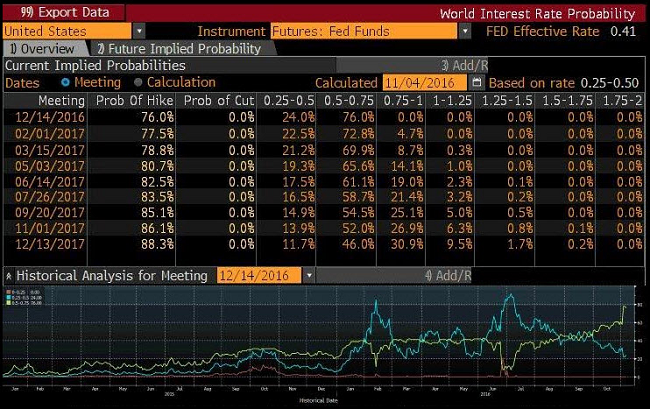
Task: Click Add/R button in Current Implied Probabilities
Action: point(448,65)
